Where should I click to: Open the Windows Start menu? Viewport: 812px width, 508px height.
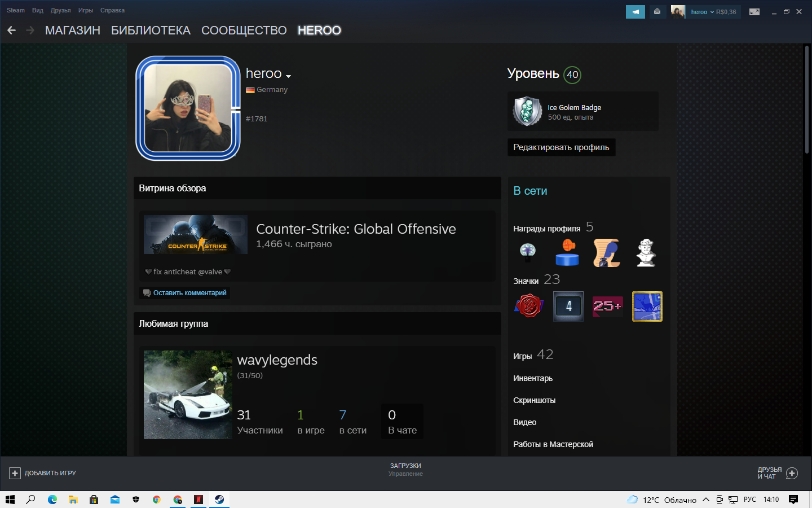[x=10, y=500]
